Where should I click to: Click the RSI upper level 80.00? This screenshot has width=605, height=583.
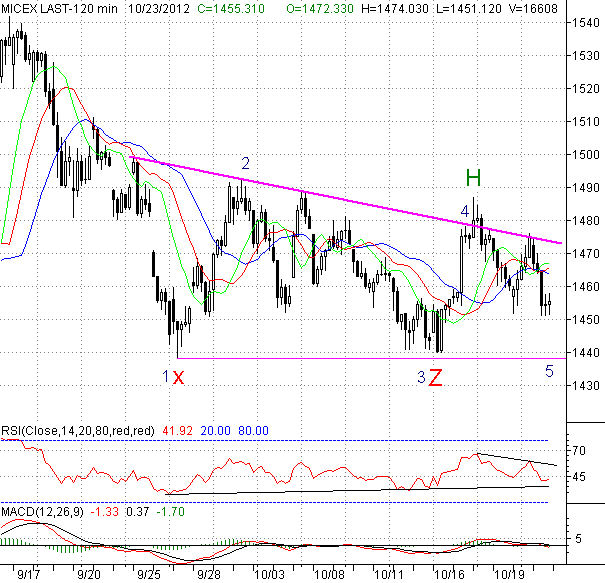253,431
